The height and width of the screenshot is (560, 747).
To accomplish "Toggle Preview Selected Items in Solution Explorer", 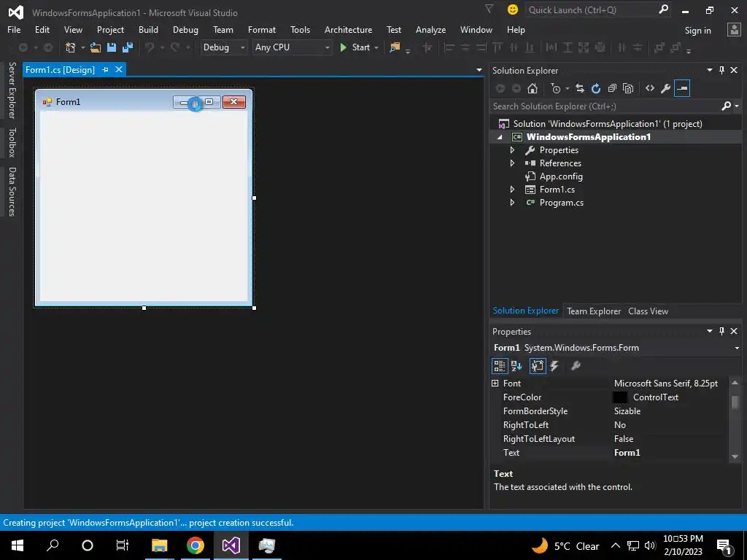I will (x=682, y=88).
